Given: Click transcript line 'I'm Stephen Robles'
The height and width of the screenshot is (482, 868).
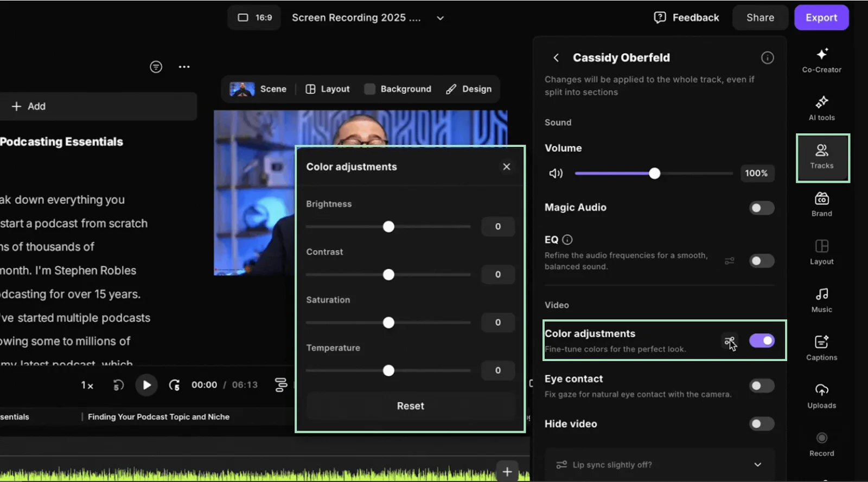Looking at the screenshot, I should [x=85, y=271].
